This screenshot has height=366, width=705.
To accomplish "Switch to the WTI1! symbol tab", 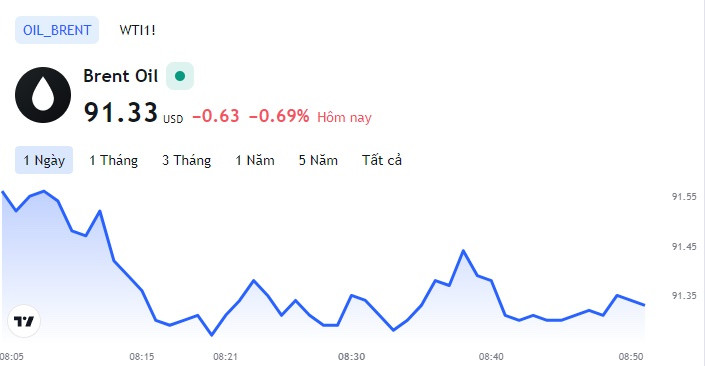I will coord(137,30).
